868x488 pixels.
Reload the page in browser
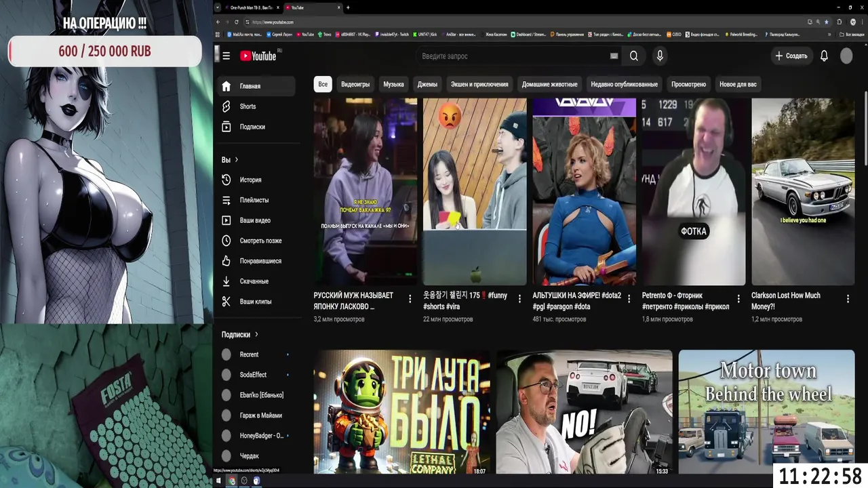tap(237, 22)
